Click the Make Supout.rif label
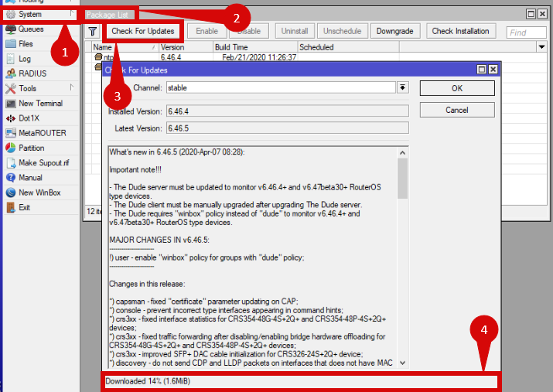 click(x=44, y=163)
